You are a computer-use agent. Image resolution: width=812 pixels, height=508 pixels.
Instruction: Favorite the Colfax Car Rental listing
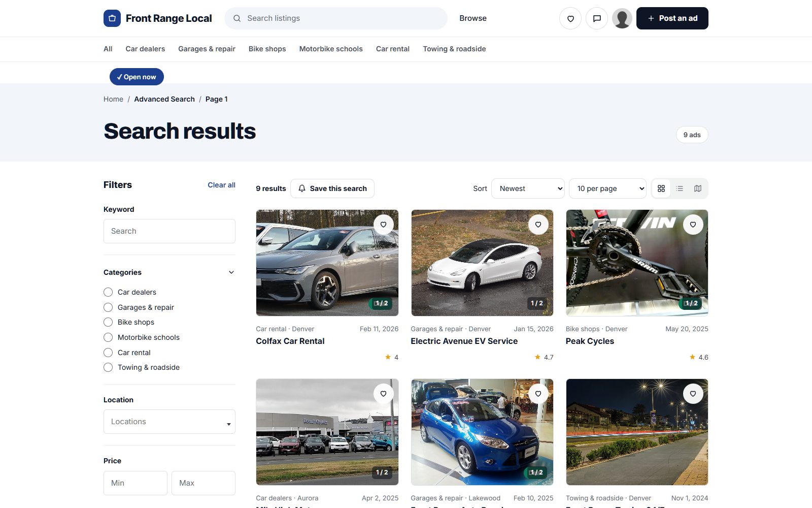(x=384, y=225)
